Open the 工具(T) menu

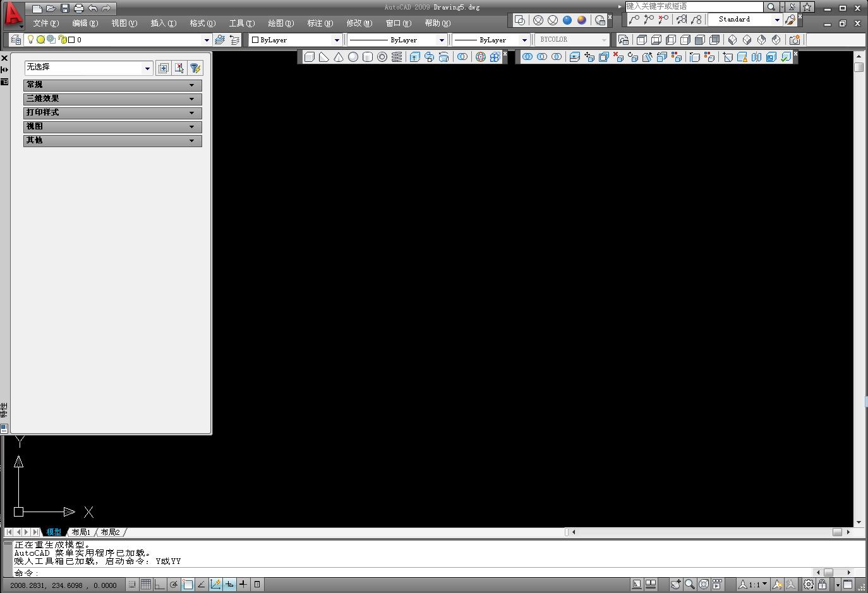coord(242,23)
